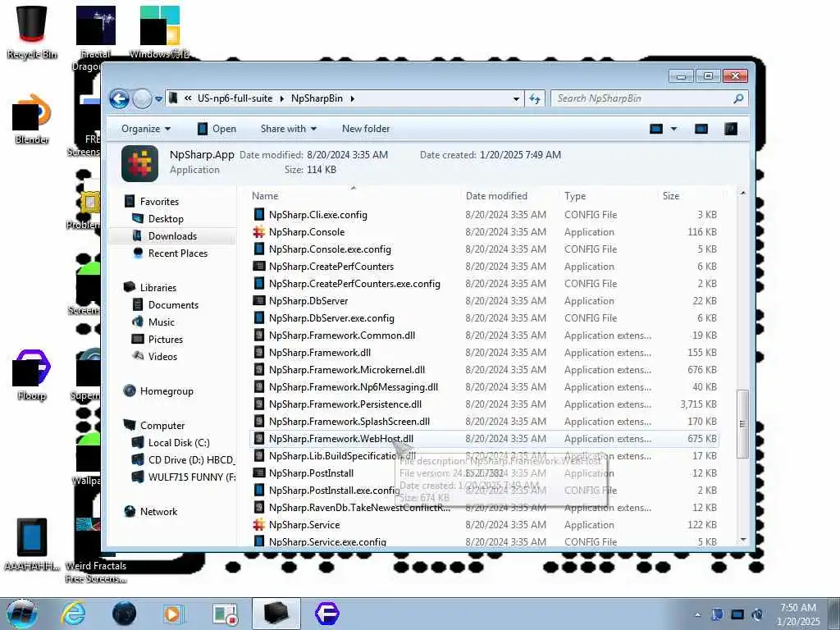Select Homegroup in navigation pane
The height and width of the screenshot is (630, 840).
(x=166, y=391)
